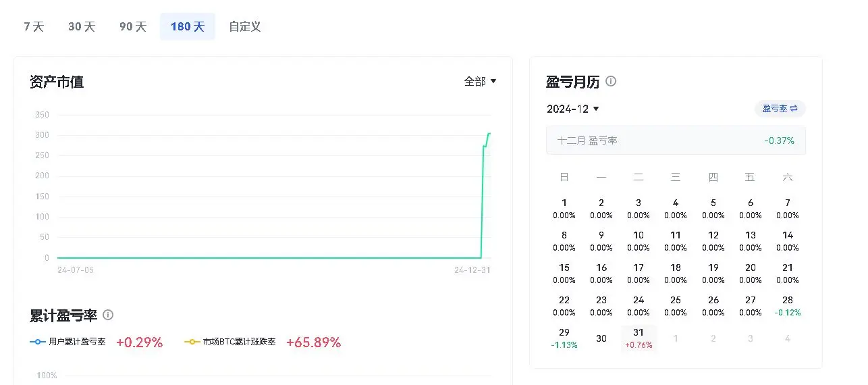The image size is (868, 385).
Task: Open the 自定义 custom range option
Action: [245, 27]
